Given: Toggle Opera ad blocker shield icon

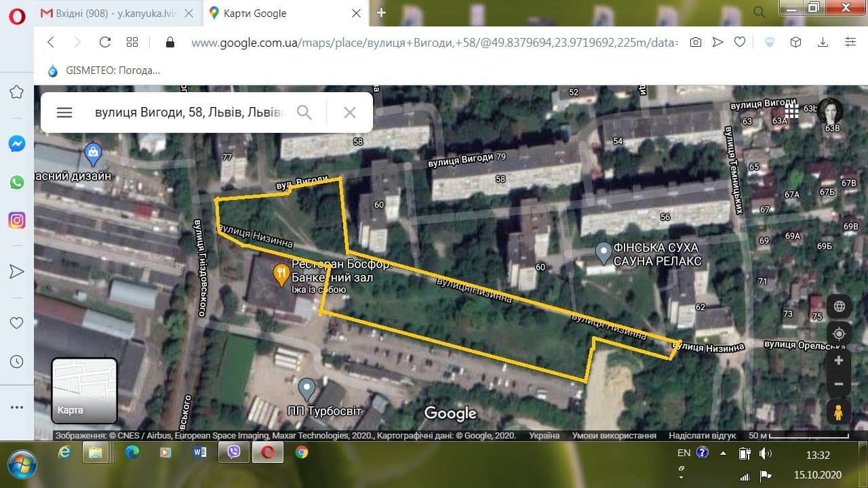Looking at the screenshot, I should 770,42.
